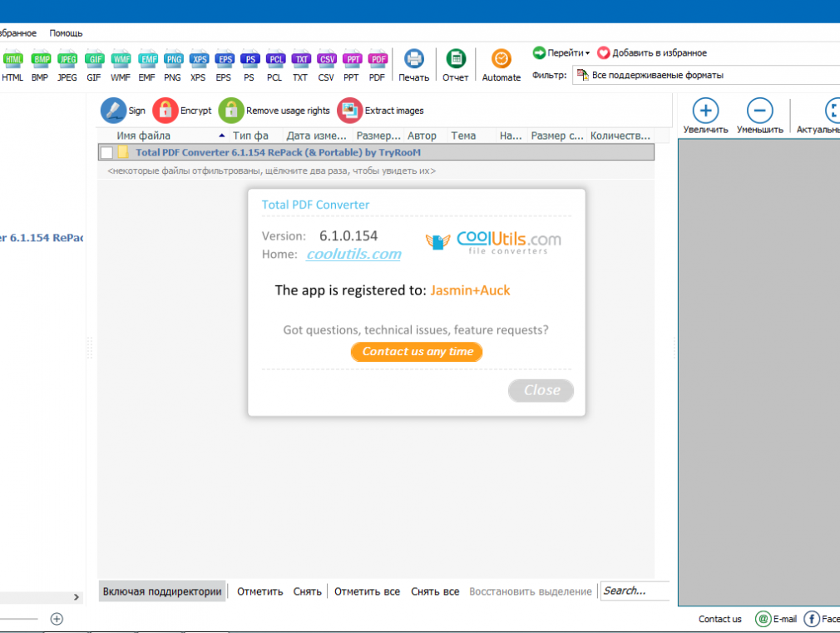The image size is (840, 633).
Task: Click the coolutils.com home link
Action: (353, 254)
